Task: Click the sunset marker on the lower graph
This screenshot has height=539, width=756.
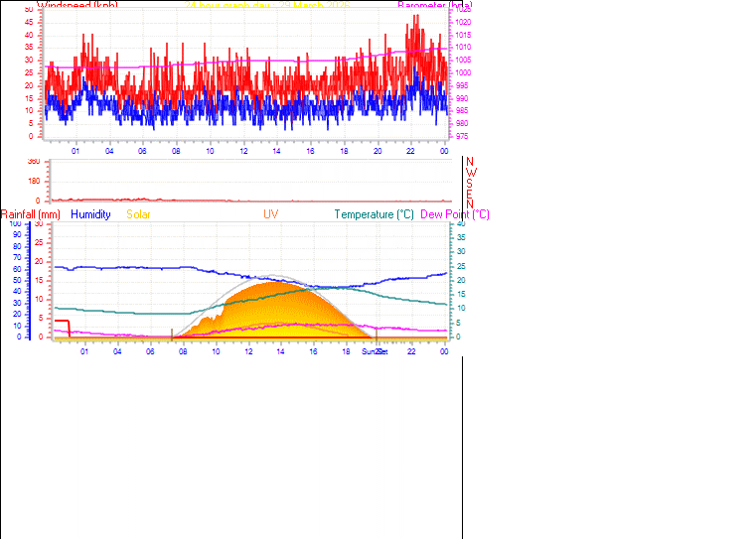Action: 377,335
